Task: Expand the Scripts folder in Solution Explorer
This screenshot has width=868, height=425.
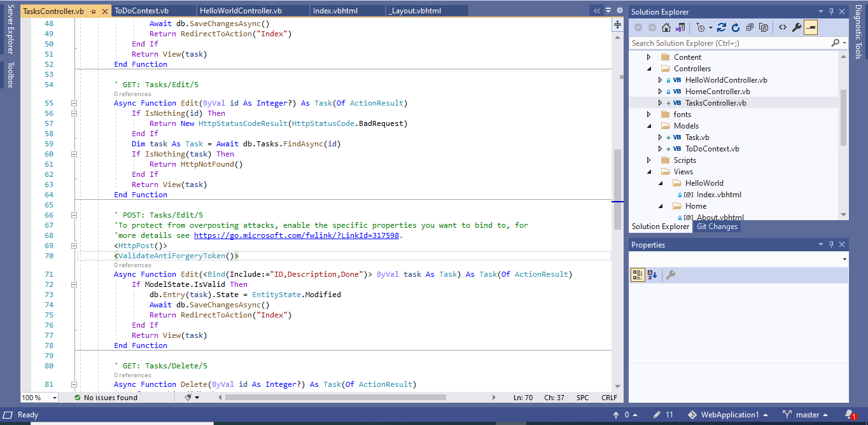Action: tap(649, 160)
